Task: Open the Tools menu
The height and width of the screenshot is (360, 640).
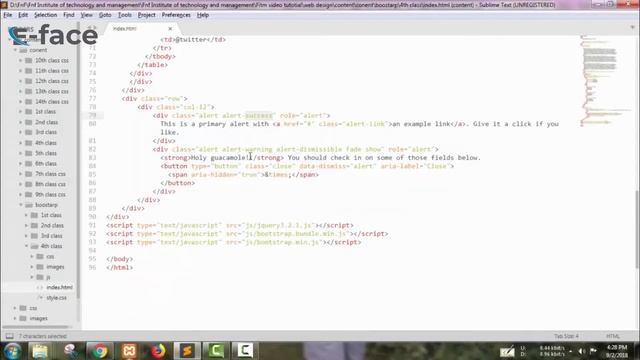Action: tap(124, 15)
